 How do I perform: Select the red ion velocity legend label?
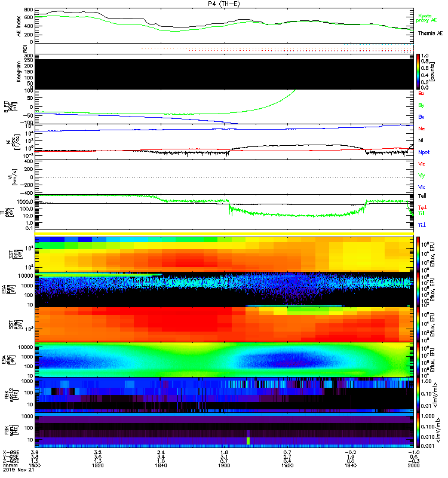pyautogui.click(x=421, y=164)
